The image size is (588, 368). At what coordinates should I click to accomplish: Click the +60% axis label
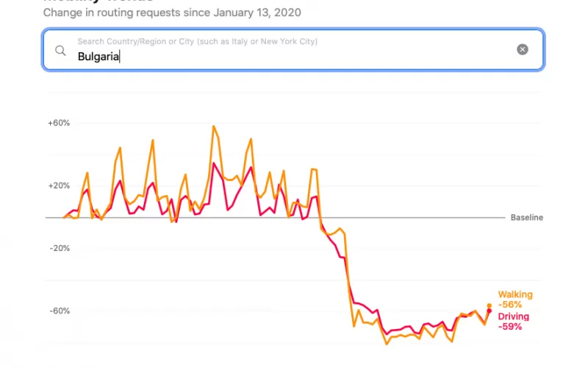click(59, 123)
